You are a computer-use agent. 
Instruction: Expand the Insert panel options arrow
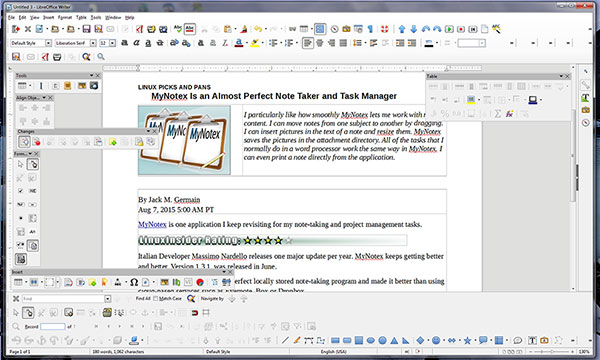point(224,272)
